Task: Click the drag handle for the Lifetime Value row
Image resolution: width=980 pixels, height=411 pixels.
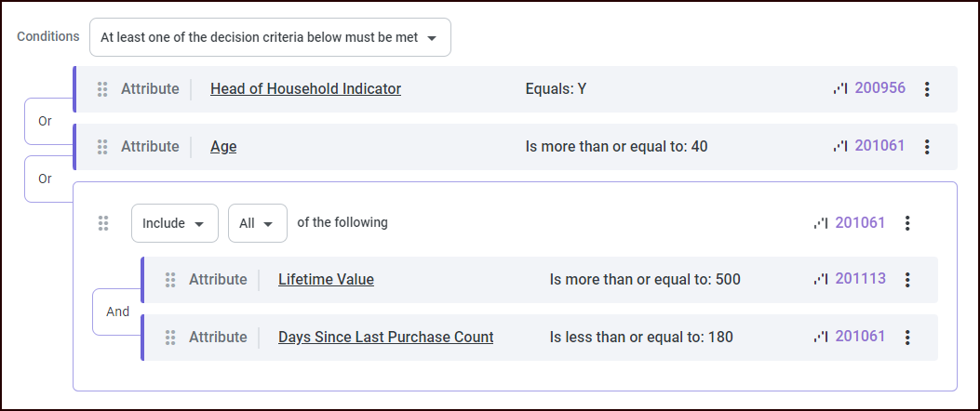Action: (170, 280)
